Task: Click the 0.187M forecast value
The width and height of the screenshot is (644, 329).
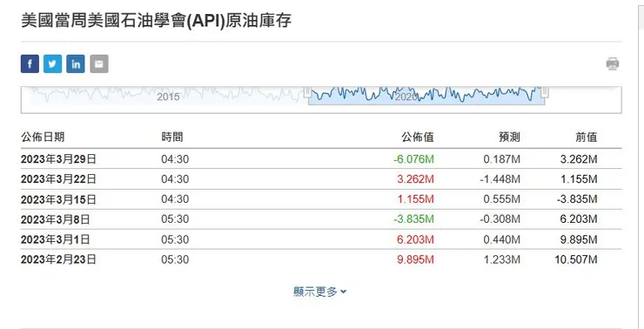Action: click(x=501, y=159)
